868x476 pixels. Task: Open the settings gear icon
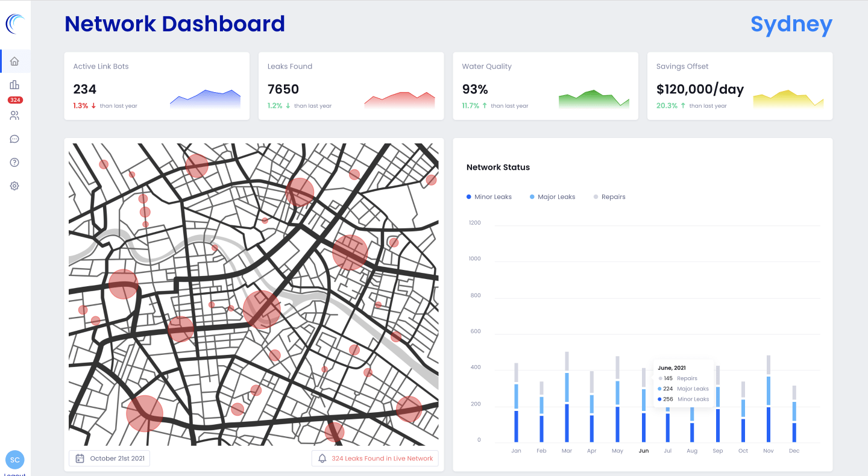pyautogui.click(x=14, y=186)
